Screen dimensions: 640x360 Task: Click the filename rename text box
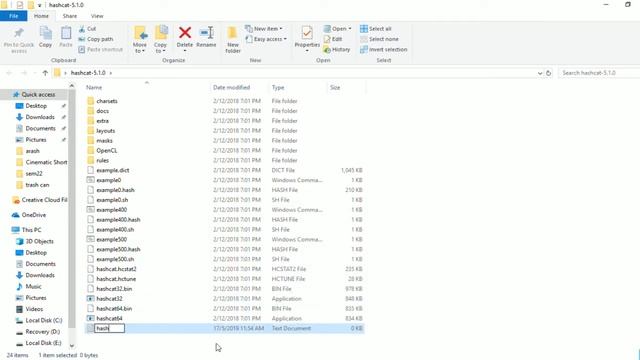click(x=109, y=328)
